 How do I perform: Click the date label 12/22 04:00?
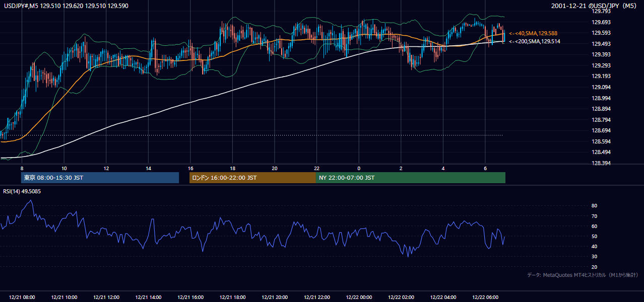(x=443, y=297)
